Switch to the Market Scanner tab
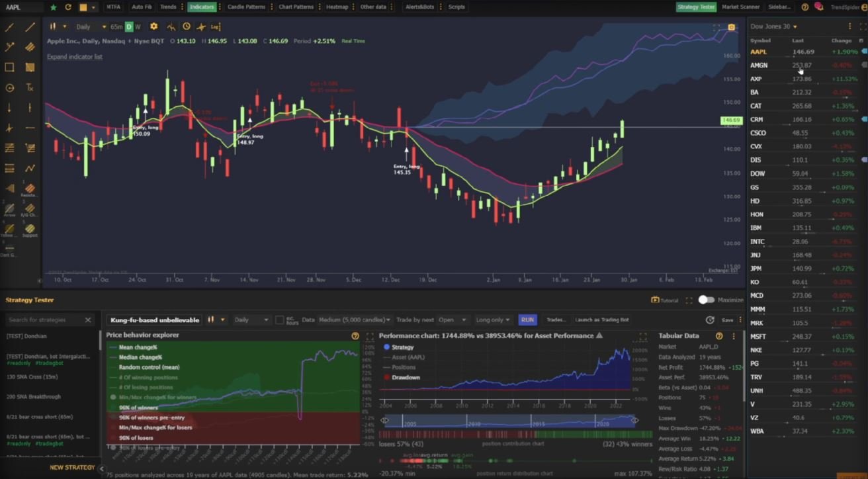 [740, 7]
